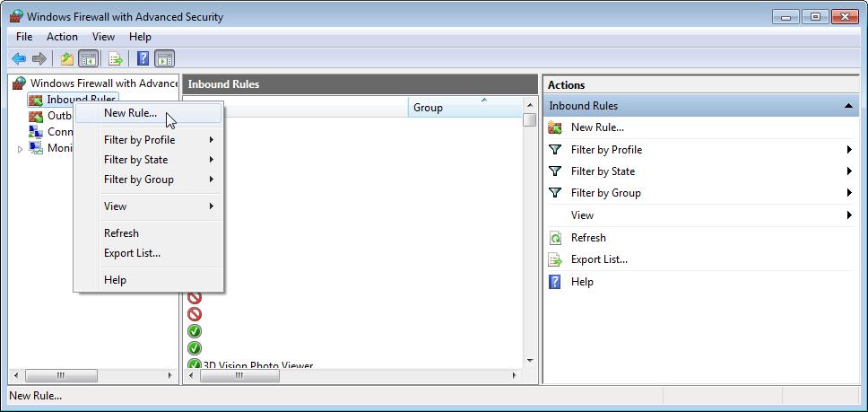
Task: Click the Back arrow toolbar icon
Action: 19,58
